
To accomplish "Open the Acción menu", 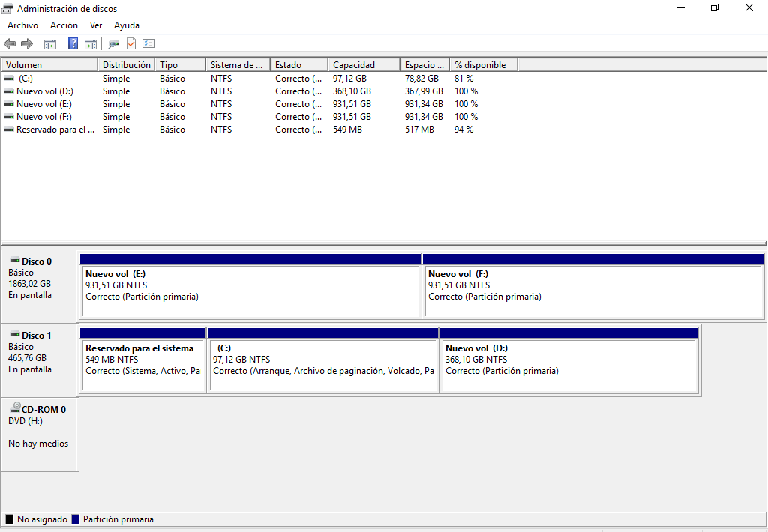I will tap(64, 25).
